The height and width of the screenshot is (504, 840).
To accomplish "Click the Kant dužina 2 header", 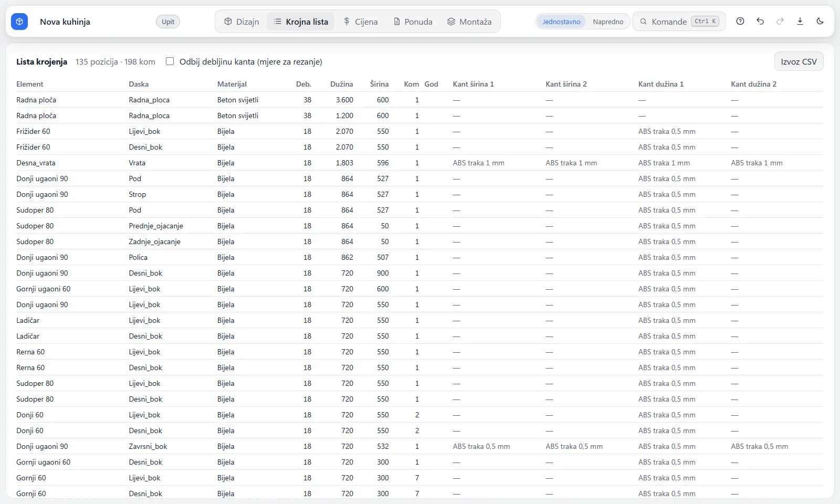I will click(x=754, y=84).
